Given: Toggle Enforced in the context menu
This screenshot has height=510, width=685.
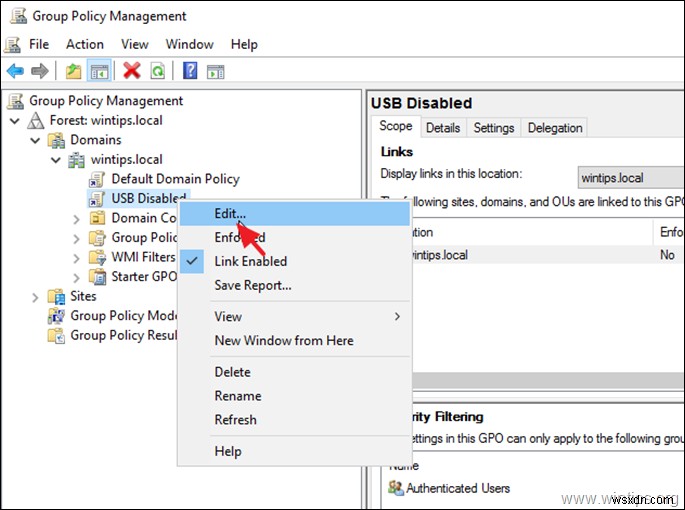Looking at the screenshot, I should pos(295,237).
